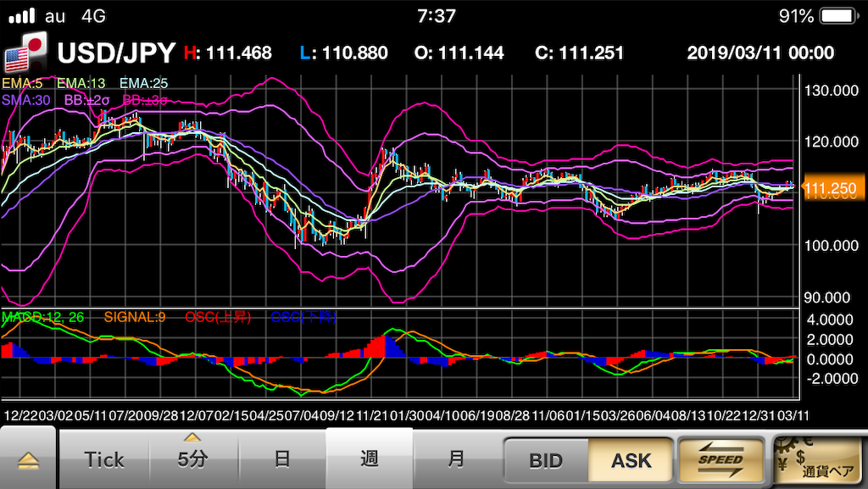Viewport: 868px width, 489px height.
Task: Tap the C: 111.251 close value
Action: [x=580, y=53]
